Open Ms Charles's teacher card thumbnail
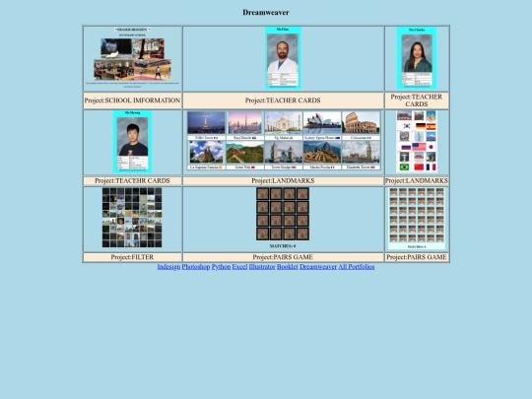532x399 pixels. tap(417, 58)
